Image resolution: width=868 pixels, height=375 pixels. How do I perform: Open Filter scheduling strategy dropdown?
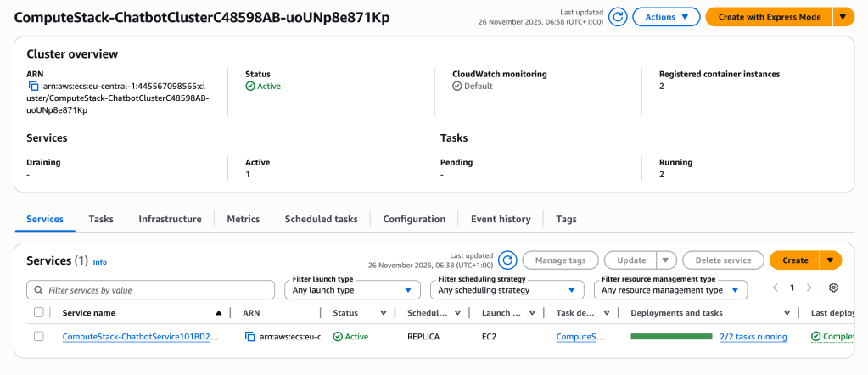tap(507, 290)
